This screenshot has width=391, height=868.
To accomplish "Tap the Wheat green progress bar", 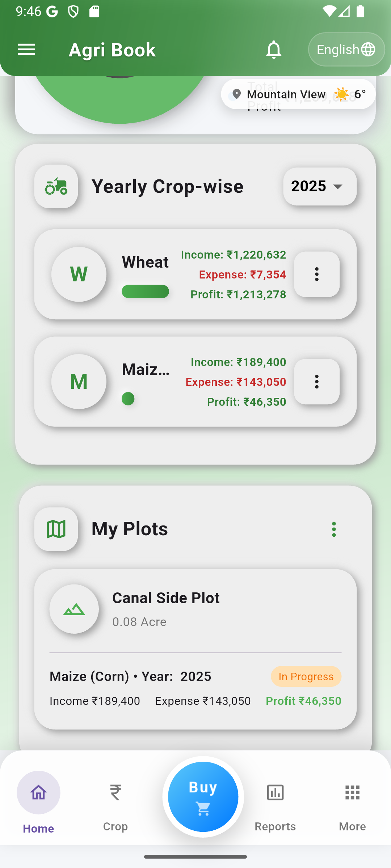I will [x=145, y=292].
